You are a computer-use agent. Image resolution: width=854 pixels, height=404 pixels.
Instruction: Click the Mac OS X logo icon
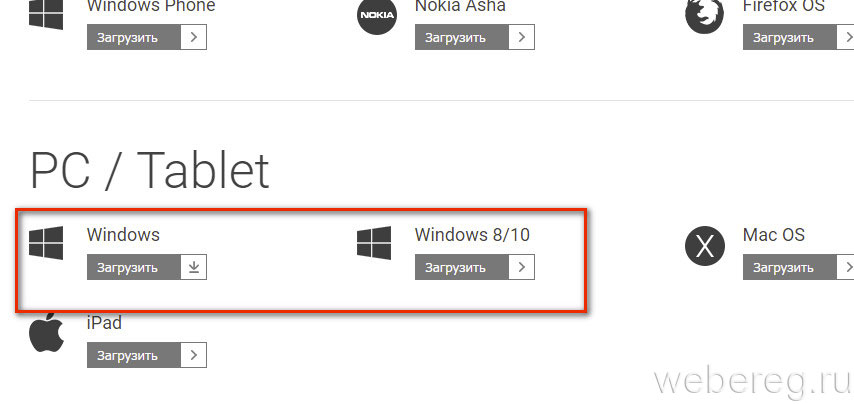(x=704, y=244)
